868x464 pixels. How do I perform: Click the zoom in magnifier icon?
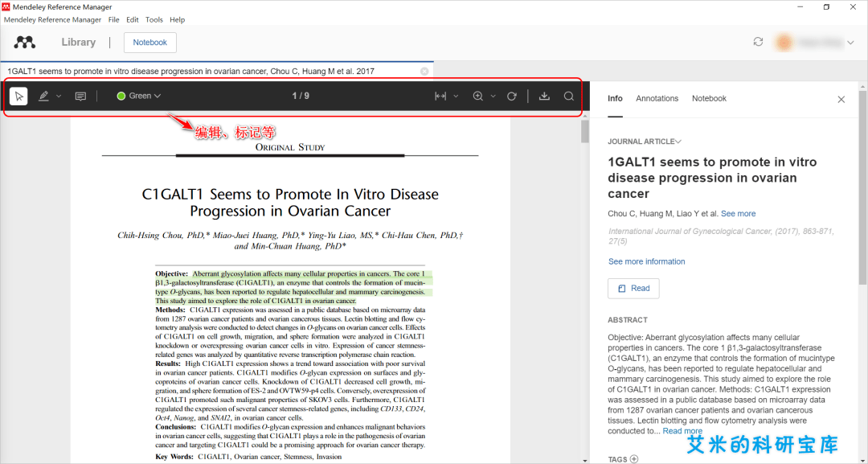tap(478, 96)
